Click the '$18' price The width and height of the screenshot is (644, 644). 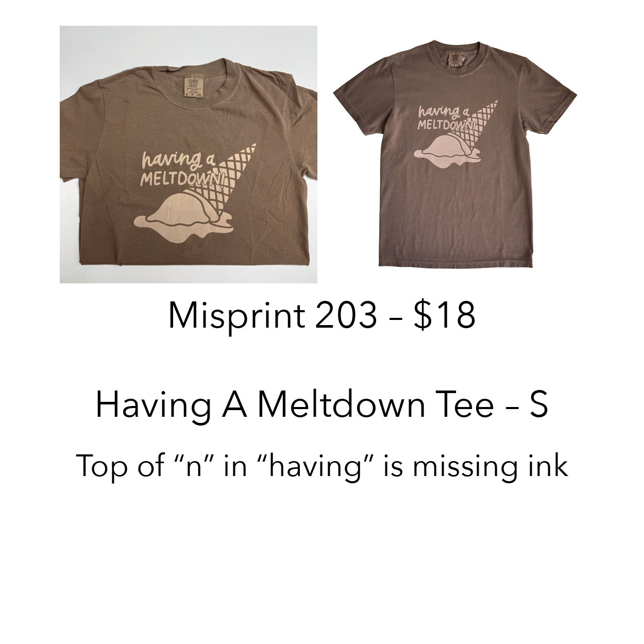tap(445, 315)
